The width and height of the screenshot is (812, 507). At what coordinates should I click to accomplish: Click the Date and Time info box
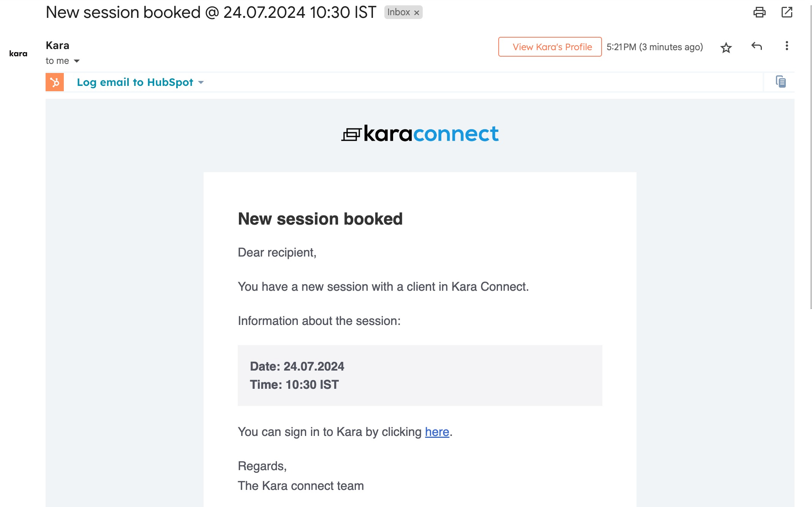point(420,375)
